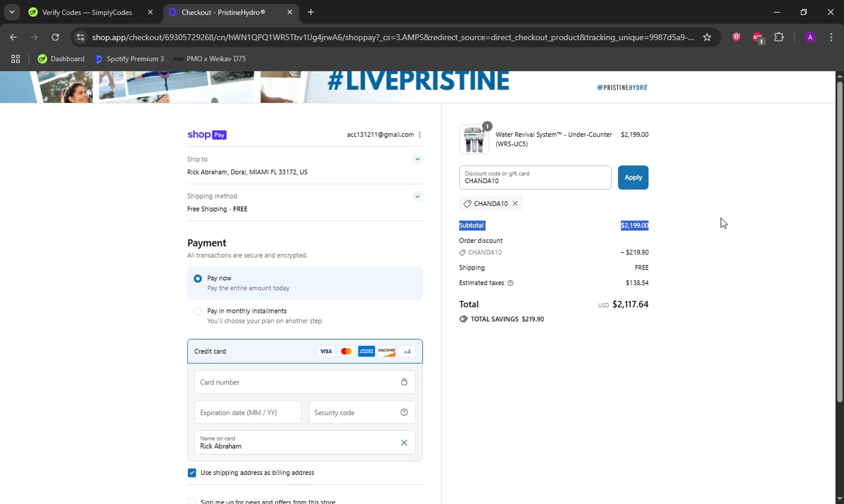Click the Total amount $2,117.64
Screen dimensions: 844x504
(x=630, y=304)
